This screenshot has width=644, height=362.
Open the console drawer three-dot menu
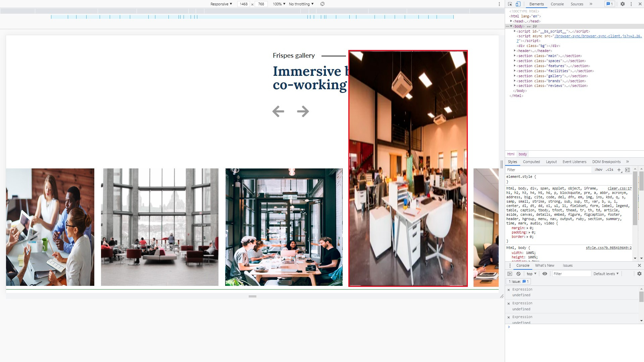point(510,265)
